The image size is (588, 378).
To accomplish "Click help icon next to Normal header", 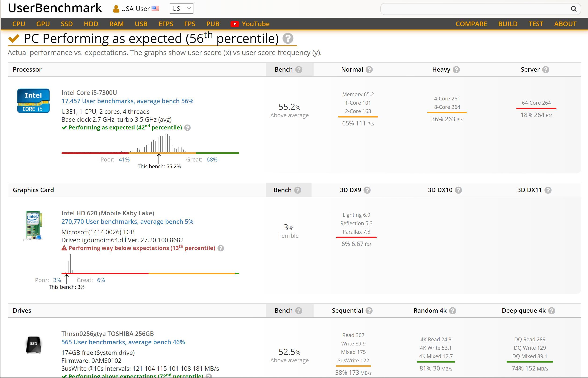I will (369, 70).
